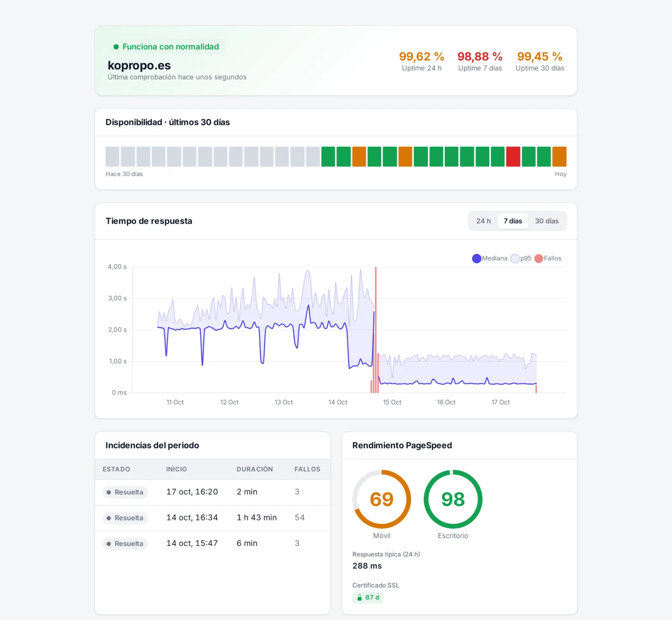
Task: Click the 288 ms typical response value
Action: tap(367, 566)
